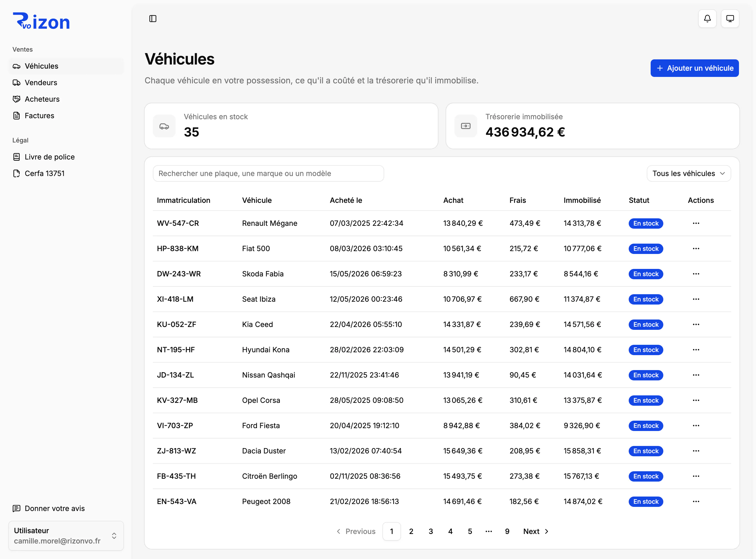The height and width of the screenshot is (559, 756).
Task: Click plate WV-547-CR
Action: pyautogui.click(x=178, y=223)
